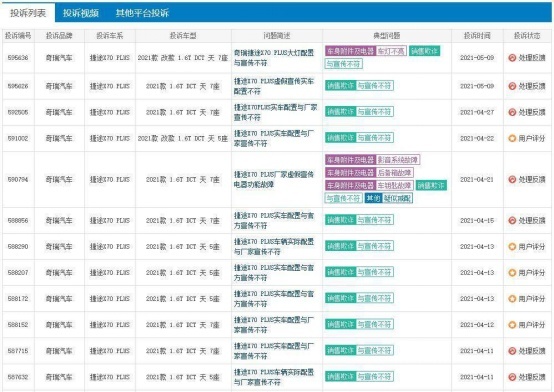Click the blue 其他 tag in row 590794

(x=373, y=198)
